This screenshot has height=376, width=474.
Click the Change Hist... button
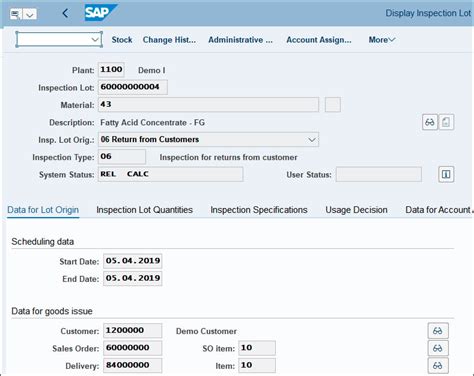[x=169, y=40]
